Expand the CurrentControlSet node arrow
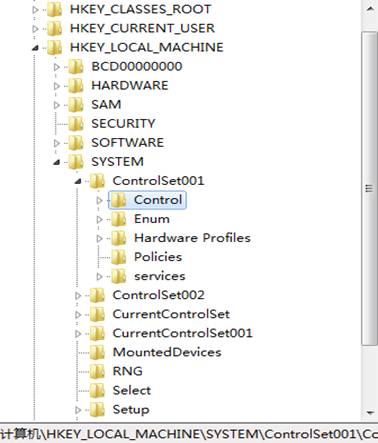The image size is (378, 443). click(78, 315)
